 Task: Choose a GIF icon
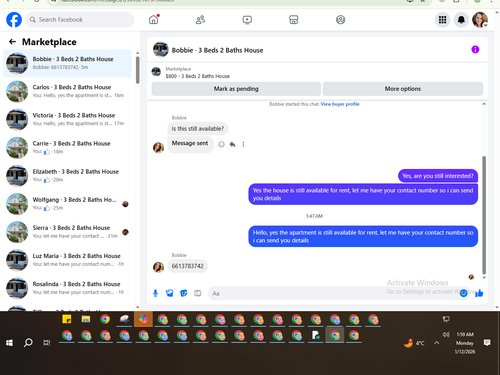(198, 293)
